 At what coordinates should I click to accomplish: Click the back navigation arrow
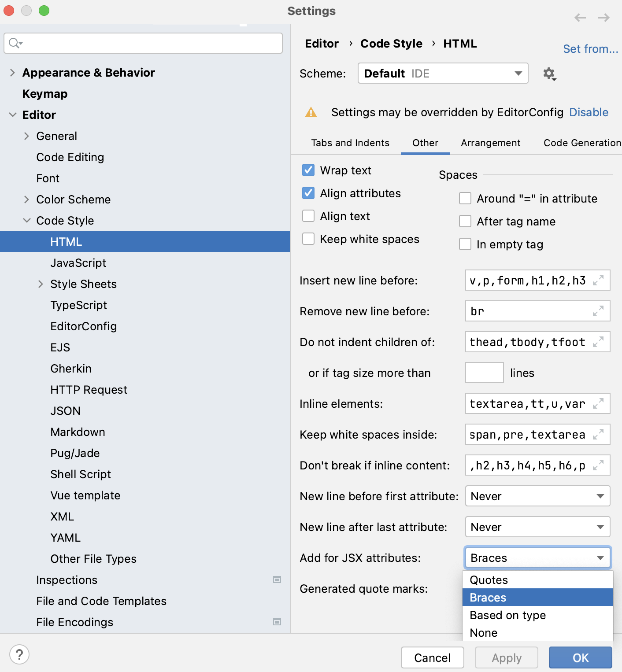pyautogui.click(x=580, y=18)
